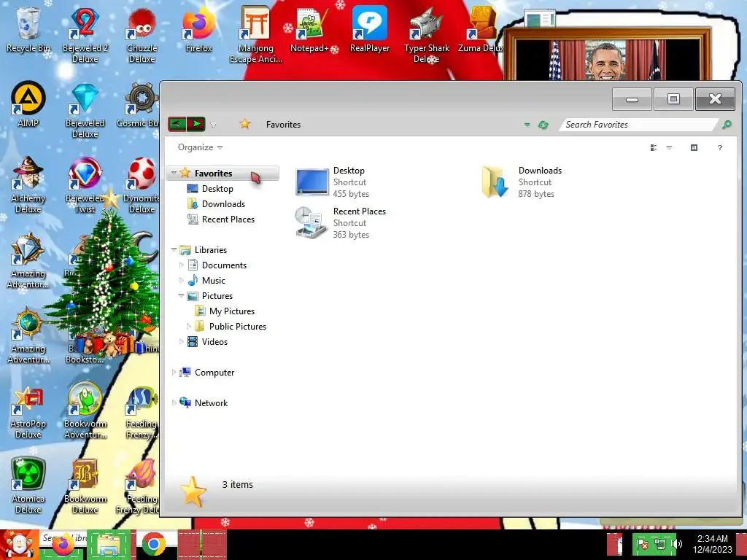
Task: Open Chuzzle Deluxe desktop shortcut
Action: click(142, 35)
